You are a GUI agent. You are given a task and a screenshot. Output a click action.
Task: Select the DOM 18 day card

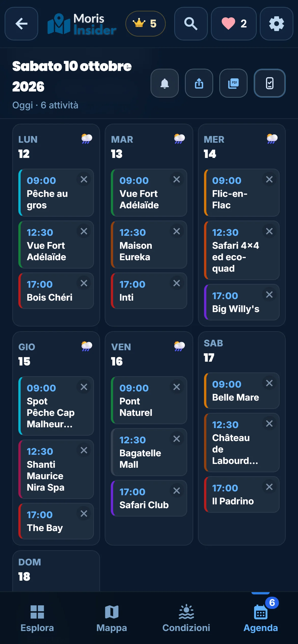pyautogui.click(x=56, y=571)
